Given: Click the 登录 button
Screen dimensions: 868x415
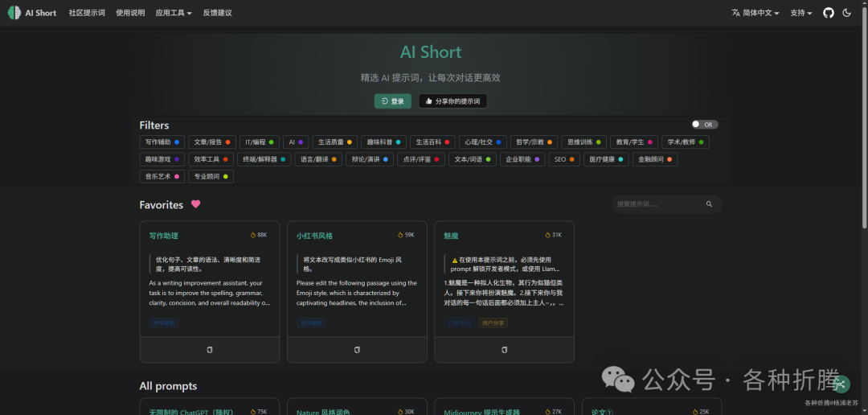Looking at the screenshot, I should [x=392, y=101].
